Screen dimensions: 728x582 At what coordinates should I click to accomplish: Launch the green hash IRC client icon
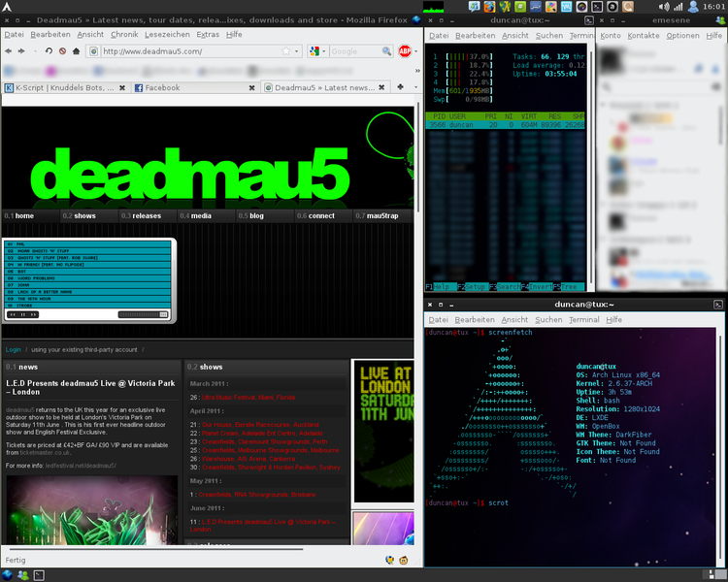coord(520,7)
